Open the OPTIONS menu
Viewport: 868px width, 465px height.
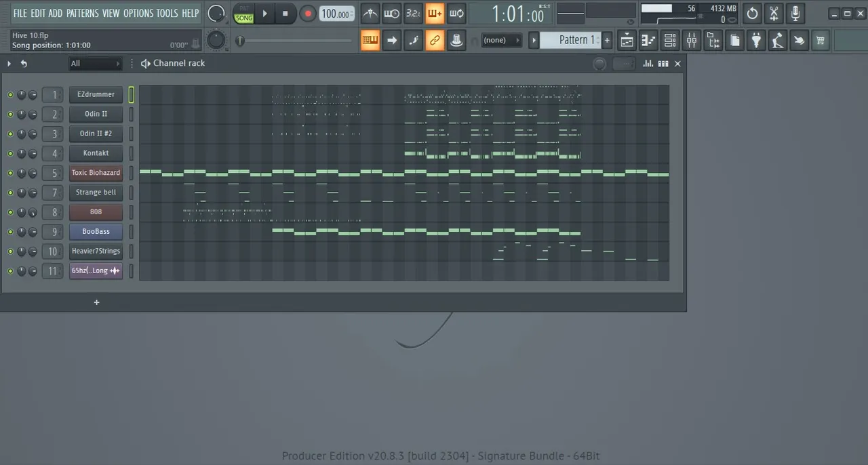[x=138, y=13]
